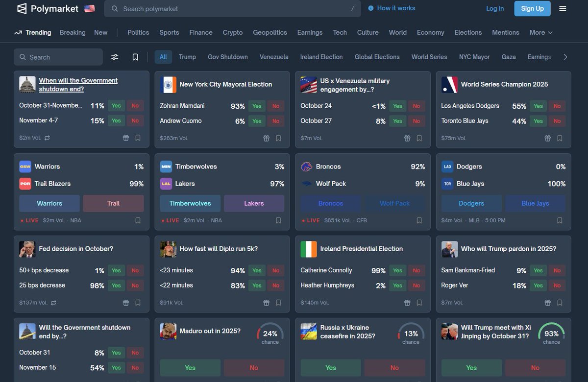Click the 13% chance gauge on ceasefire card

411,334
